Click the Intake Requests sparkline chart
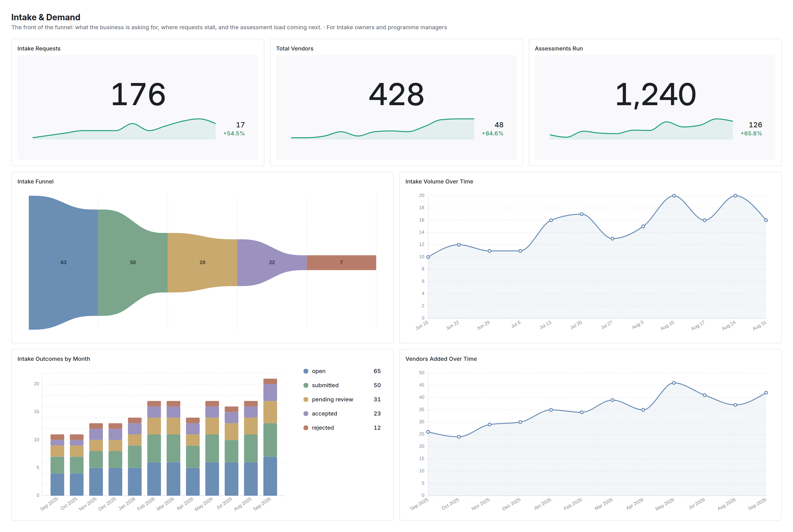793x532 pixels. tap(124, 129)
